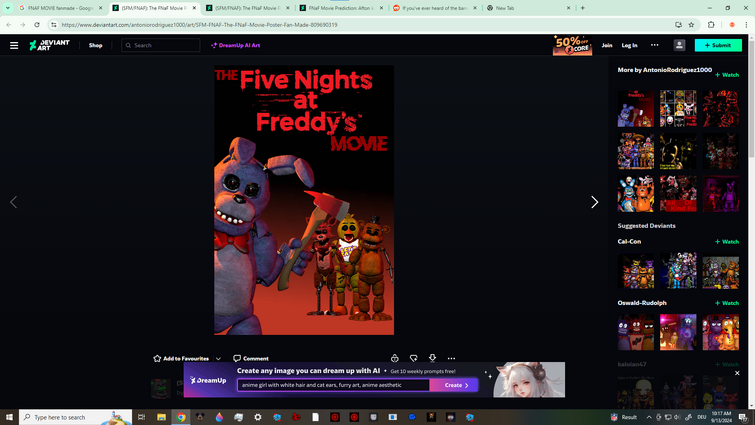
Task: Click the Submit button
Action: click(x=718, y=45)
